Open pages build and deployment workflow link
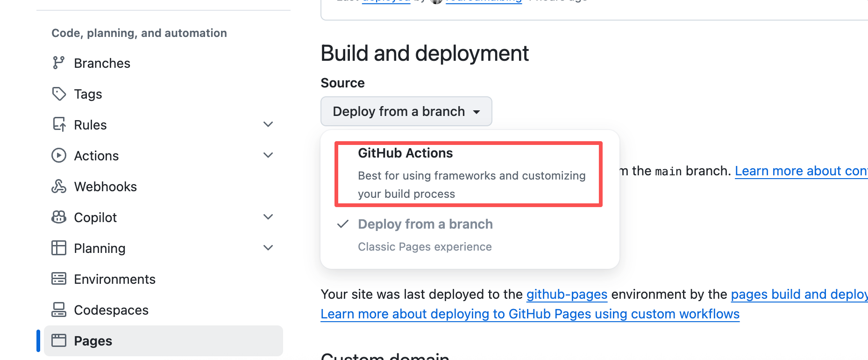The image size is (868, 360). [x=799, y=294]
